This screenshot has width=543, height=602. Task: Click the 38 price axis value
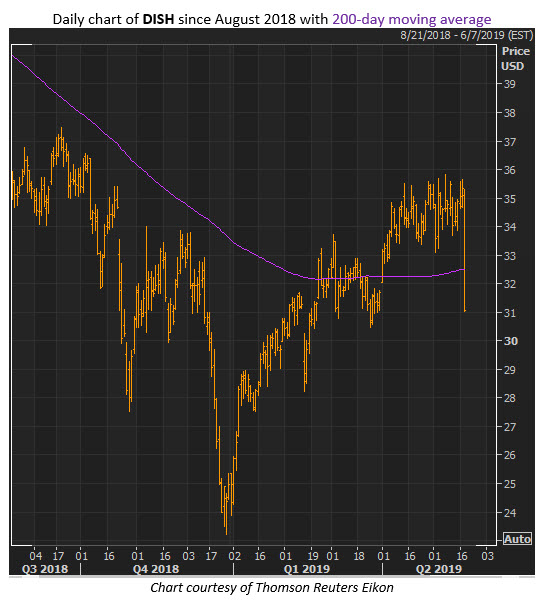pos(510,113)
